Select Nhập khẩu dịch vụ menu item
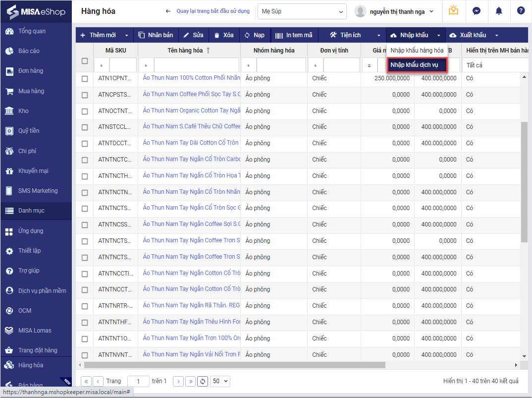The height and width of the screenshot is (398, 532). point(417,65)
